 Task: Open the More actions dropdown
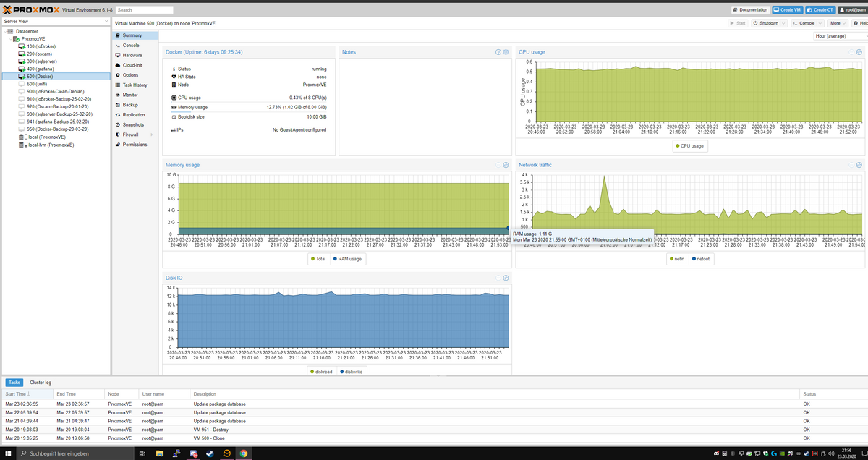tap(838, 23)
